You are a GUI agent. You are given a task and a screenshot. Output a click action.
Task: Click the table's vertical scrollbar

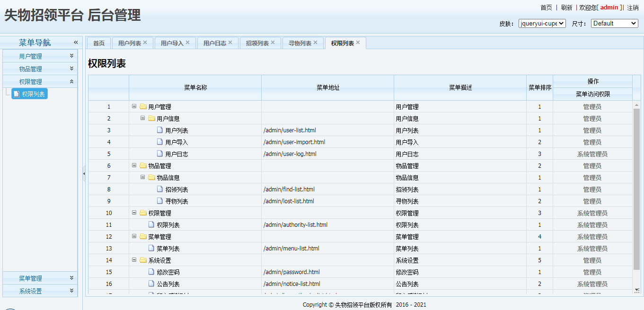point(636,189)
